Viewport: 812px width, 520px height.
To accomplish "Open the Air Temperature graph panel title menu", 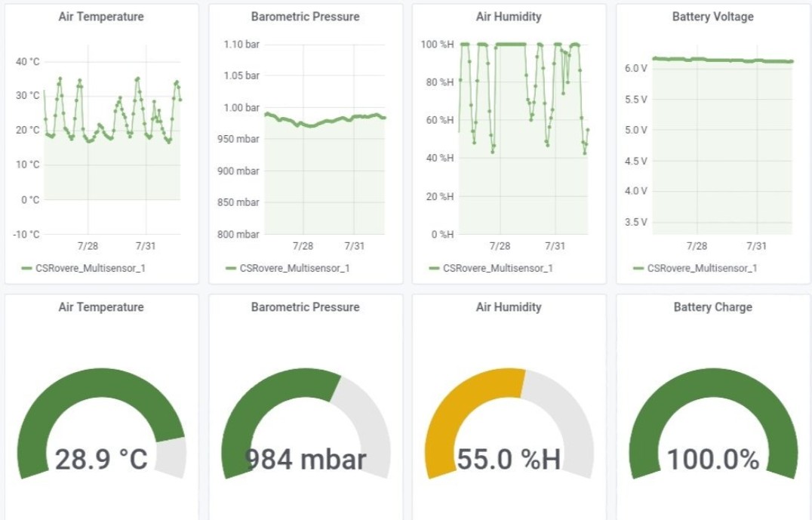I will tap(101, 17).
